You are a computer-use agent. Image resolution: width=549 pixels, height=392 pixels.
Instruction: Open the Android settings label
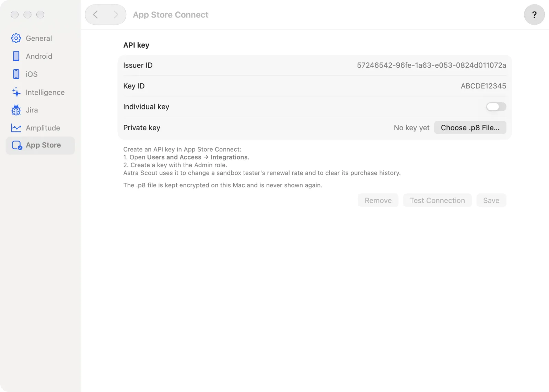tap(39, 56)
